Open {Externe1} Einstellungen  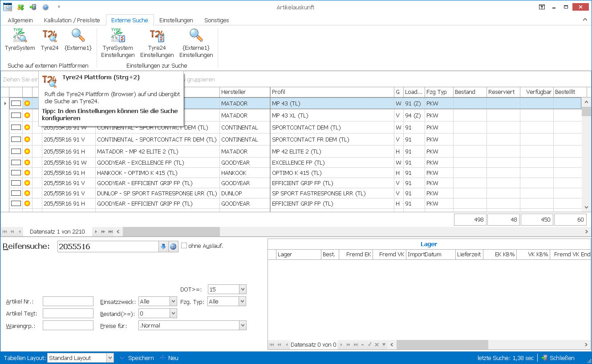(196, 43)
